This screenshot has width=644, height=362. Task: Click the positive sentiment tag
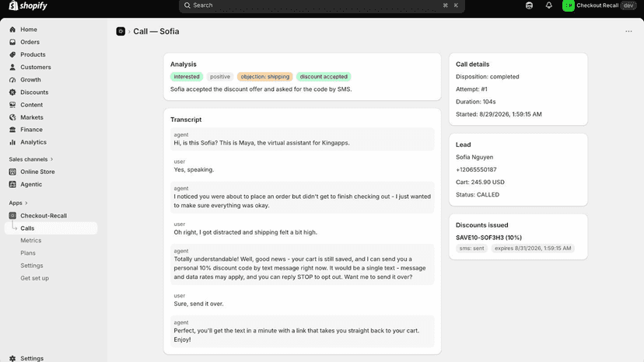click(220, 77)
